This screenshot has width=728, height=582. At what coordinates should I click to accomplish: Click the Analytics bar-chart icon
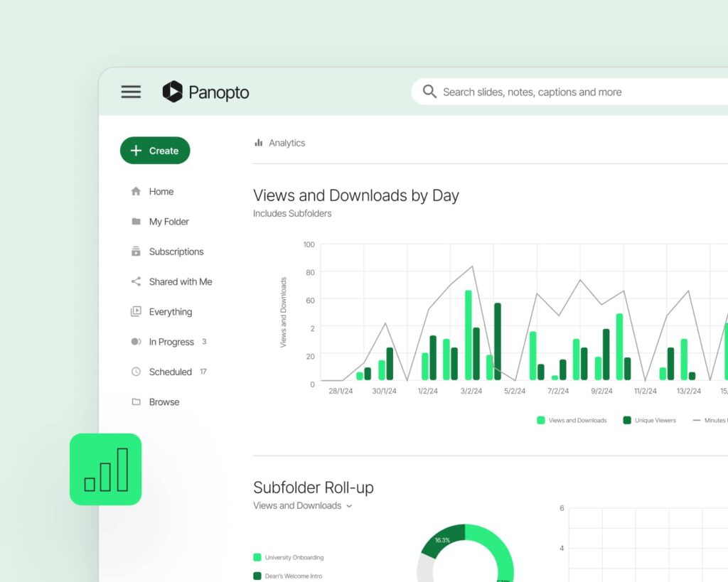(x=258, y=142)
